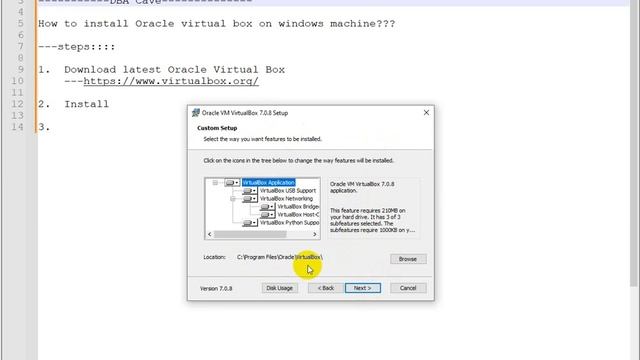
Task: Select the VirtualBox USB Support tree label
Action: (288, 191)
